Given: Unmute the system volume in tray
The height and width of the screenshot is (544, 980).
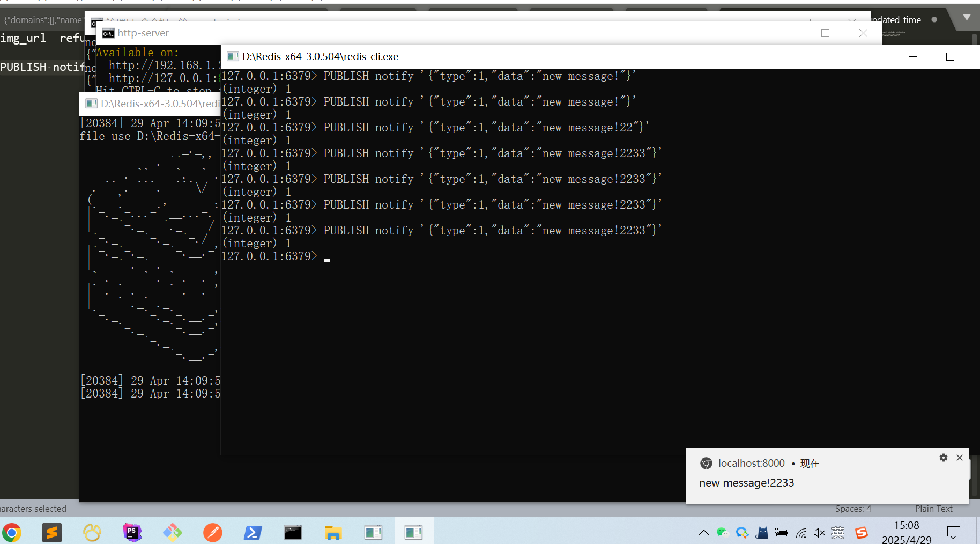Looking at the screenshot, I should tap(819, 533).
